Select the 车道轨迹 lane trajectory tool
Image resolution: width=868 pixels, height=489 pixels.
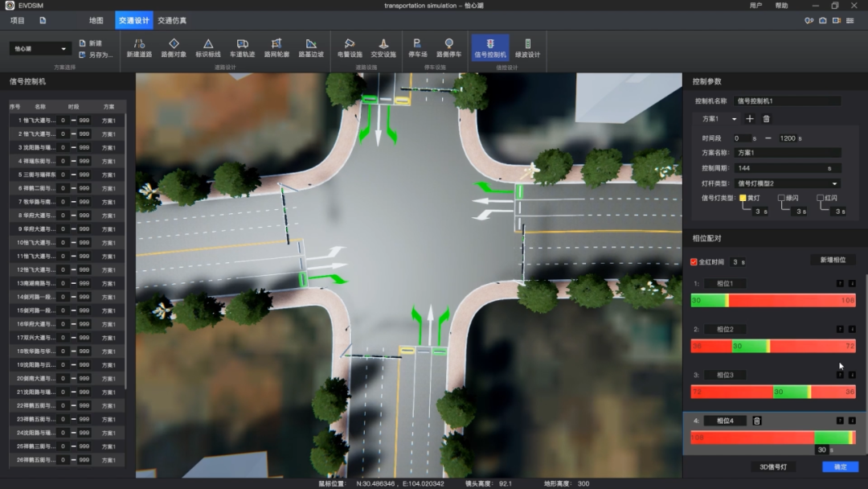point(243,48)
